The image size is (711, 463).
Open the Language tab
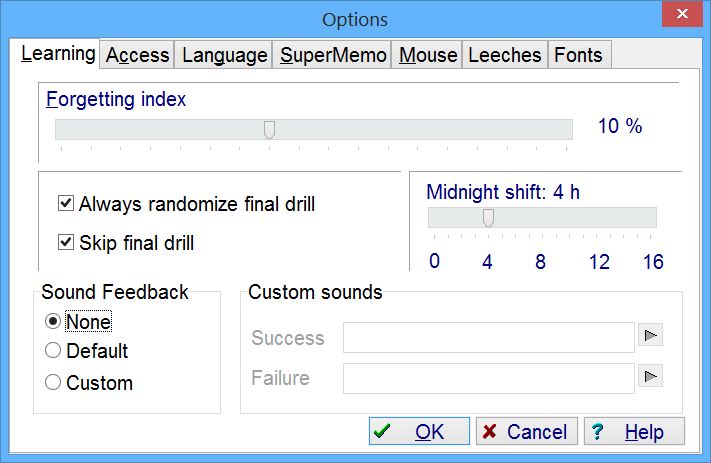coord(224,55)
